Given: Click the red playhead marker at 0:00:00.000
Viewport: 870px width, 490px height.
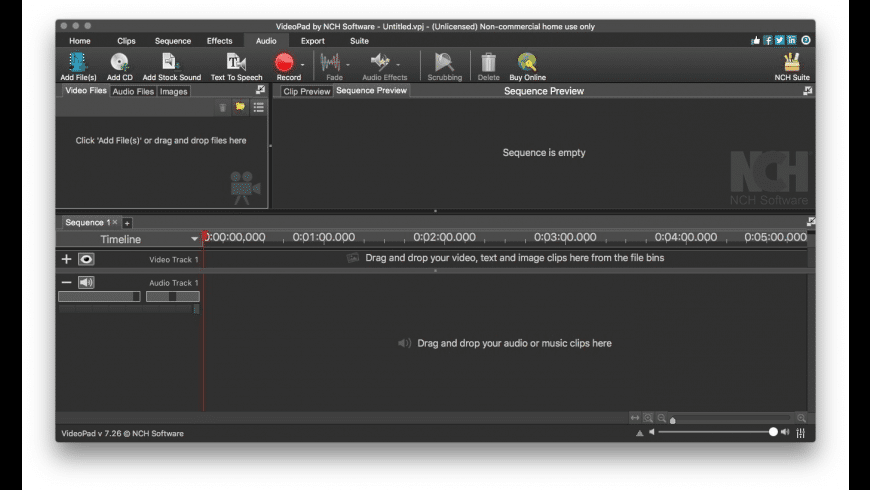Looking at the screenshot, I should 205,236.
